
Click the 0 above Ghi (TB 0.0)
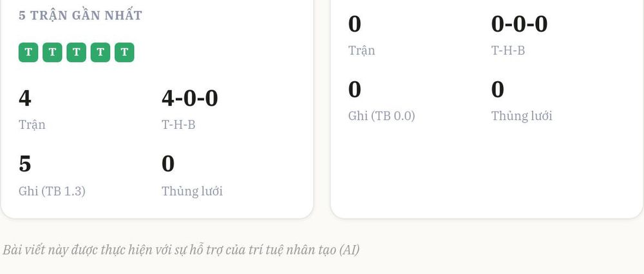354,89
